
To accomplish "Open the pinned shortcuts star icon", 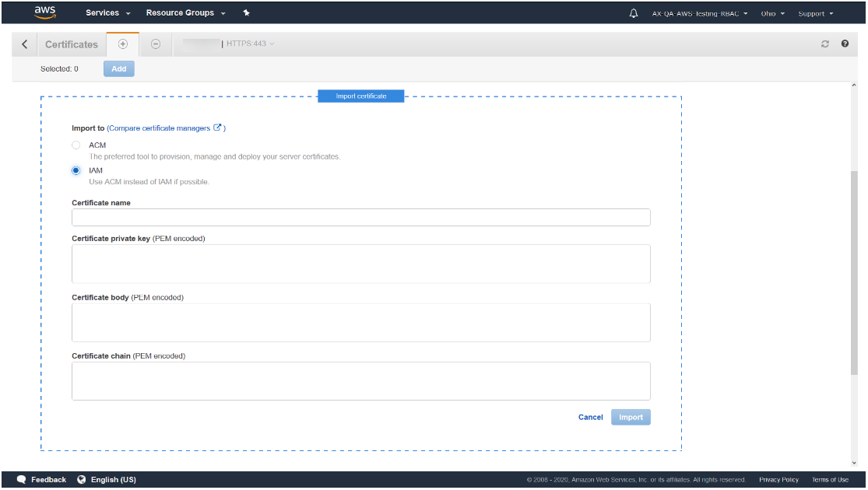I will [x=246, y=12].
